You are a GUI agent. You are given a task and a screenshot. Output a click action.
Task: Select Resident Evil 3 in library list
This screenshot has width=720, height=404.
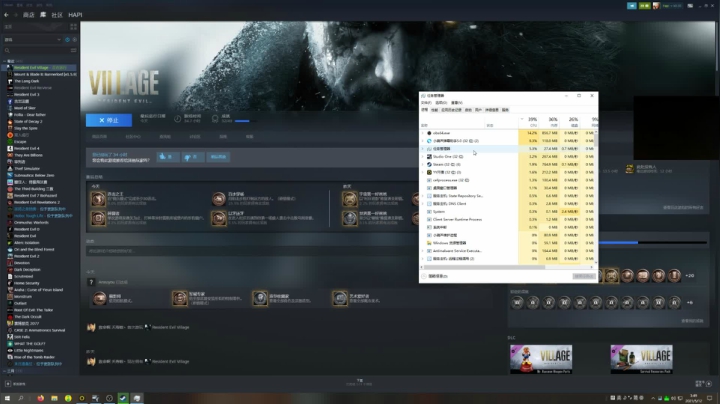26,95
